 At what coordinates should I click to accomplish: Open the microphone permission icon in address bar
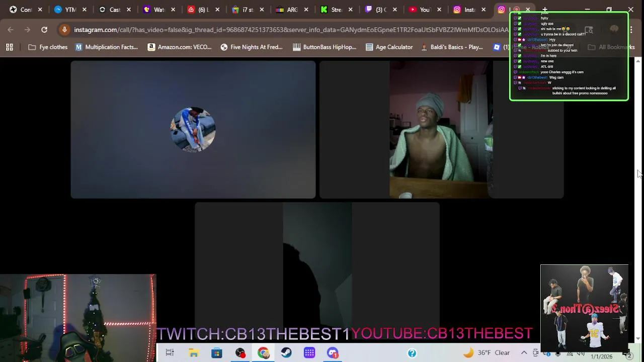(64, 30)
